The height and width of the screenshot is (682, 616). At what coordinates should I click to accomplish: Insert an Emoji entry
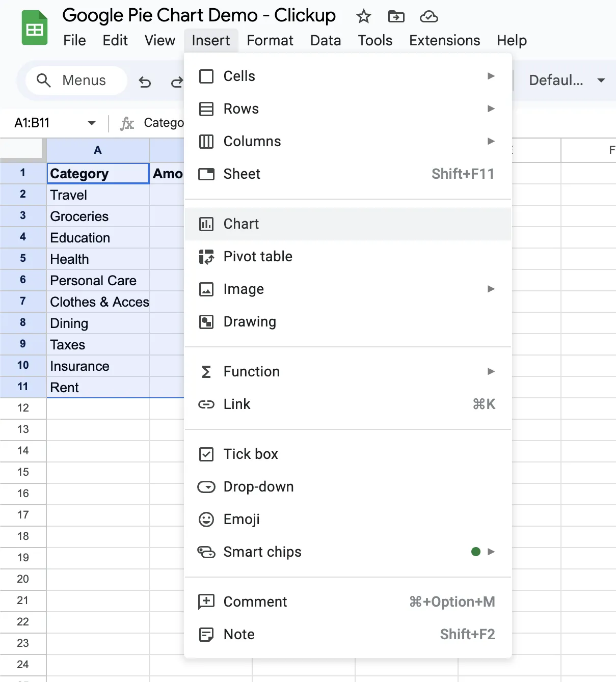click(348, 520)
